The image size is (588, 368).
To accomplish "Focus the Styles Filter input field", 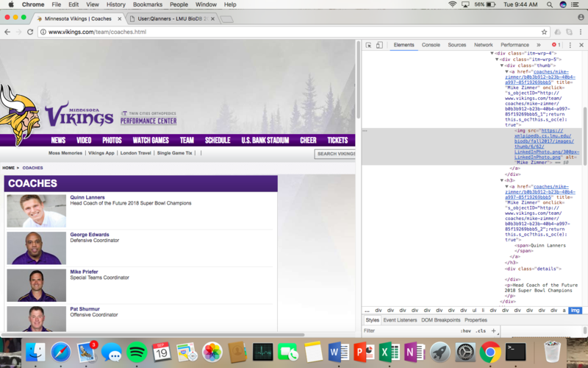I will click(x=411, y=330).
